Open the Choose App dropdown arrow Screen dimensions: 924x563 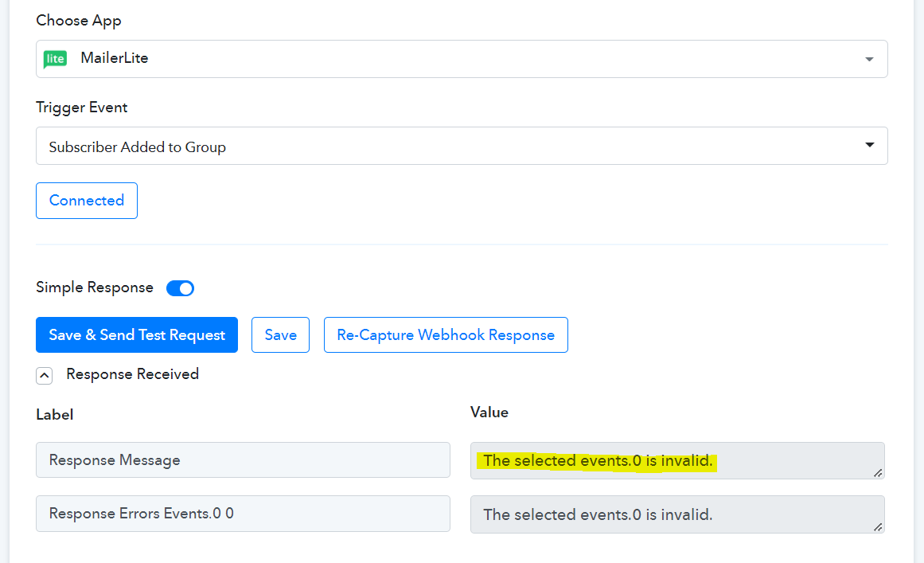[x=869, y=60]
